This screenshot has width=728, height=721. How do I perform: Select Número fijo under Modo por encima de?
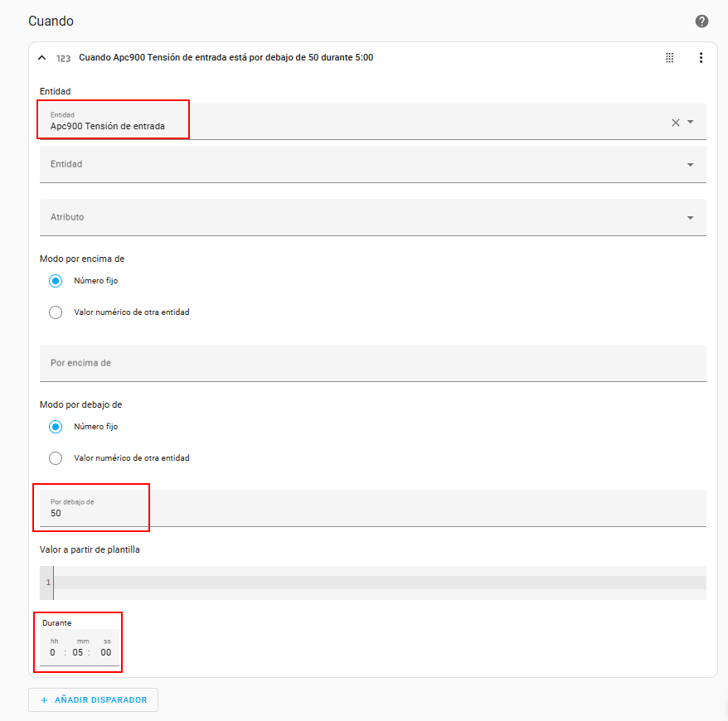(x=56, y=281)
